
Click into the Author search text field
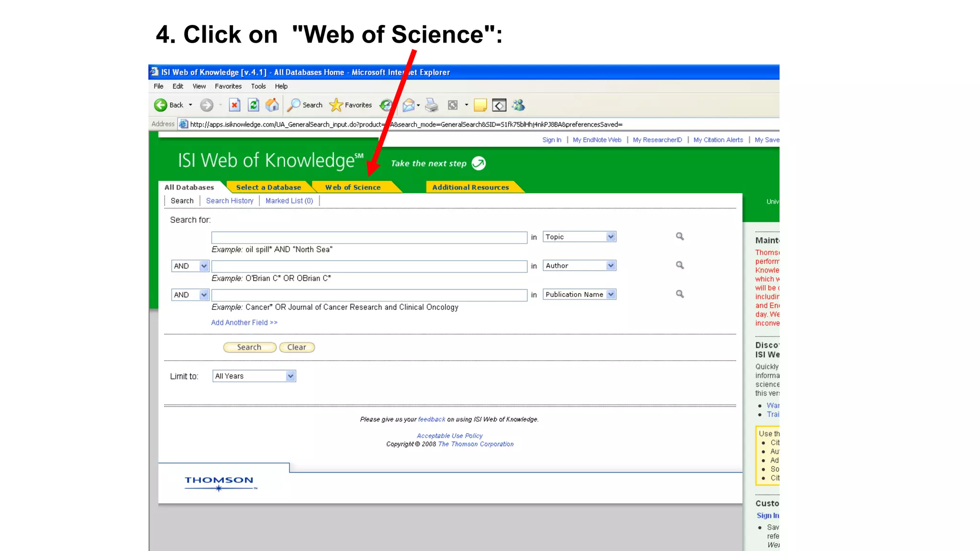[369, 266]
